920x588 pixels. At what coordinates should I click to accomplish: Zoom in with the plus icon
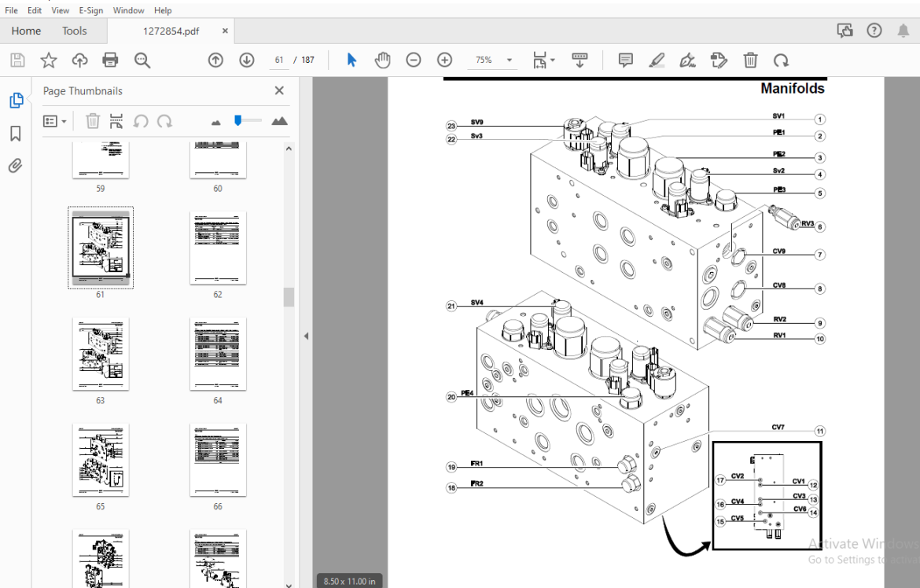point(445,60)
